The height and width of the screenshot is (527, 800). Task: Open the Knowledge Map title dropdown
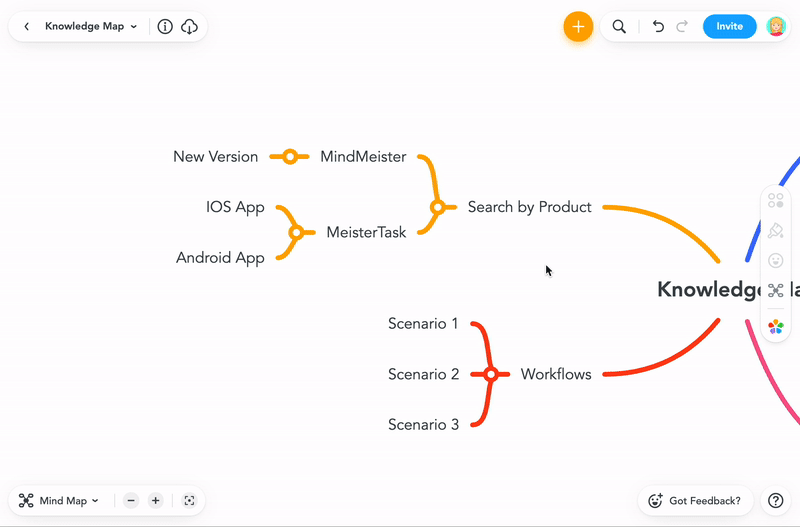(91, 27)
